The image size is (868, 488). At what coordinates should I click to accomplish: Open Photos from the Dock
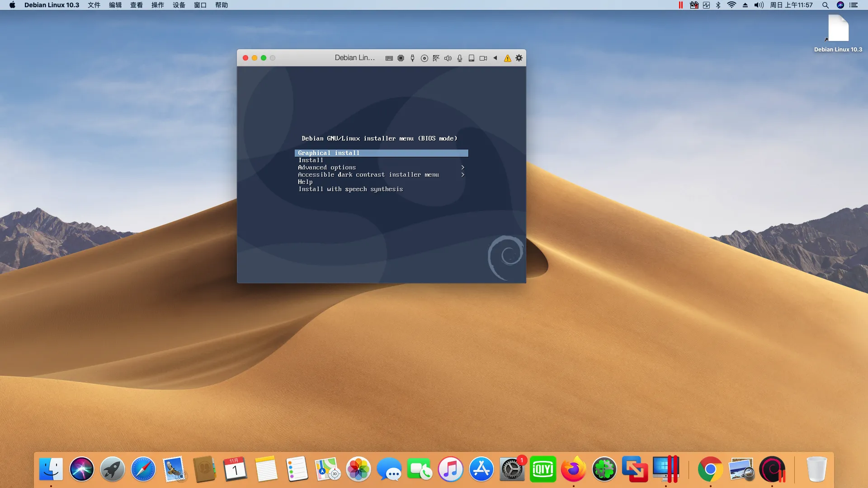click(359, 469)
